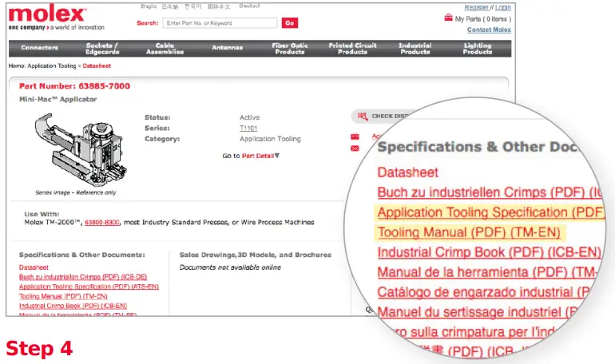The height and width of the screenshot is (364, 615).
Task: Click the Register link
Action: pos(476,7)
